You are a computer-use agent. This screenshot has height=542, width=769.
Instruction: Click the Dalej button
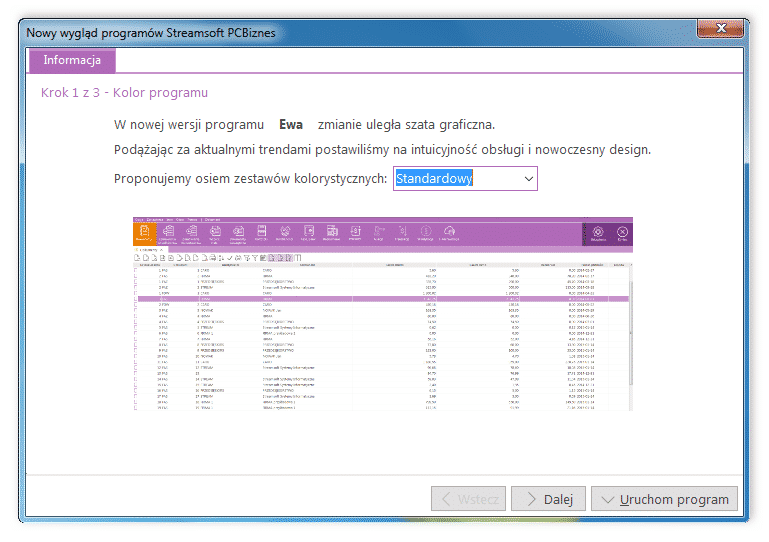click(x=548, y=499)
